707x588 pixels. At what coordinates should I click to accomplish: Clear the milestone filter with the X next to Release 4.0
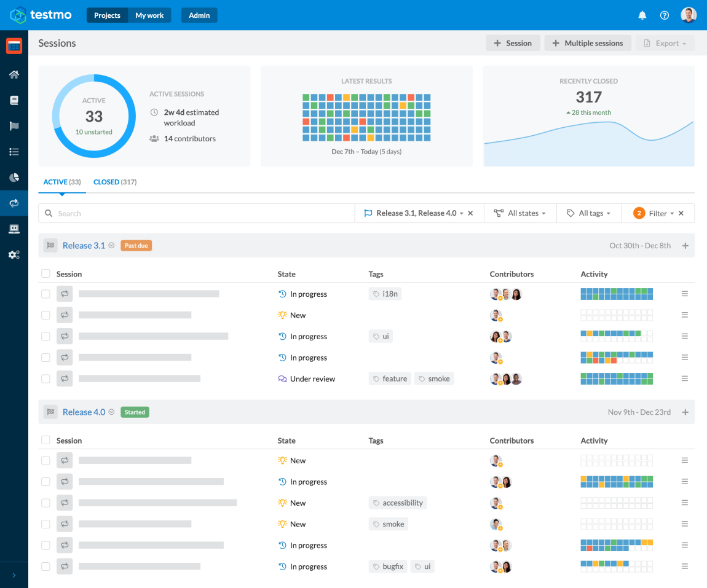470,213
